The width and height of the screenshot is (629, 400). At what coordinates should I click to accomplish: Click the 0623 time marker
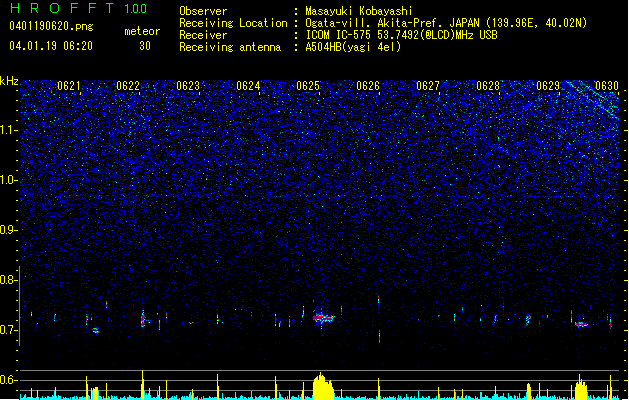pyautogui.click(x=188, y=86)
